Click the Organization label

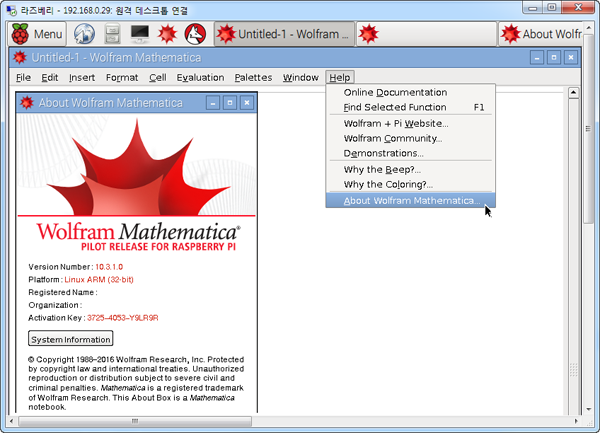point(55,305)
